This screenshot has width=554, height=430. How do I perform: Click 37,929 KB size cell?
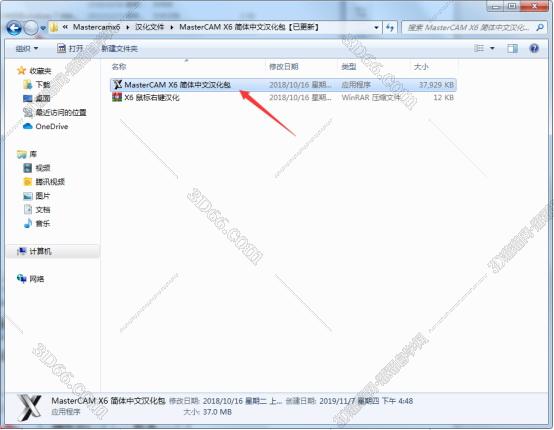point(436,85)
